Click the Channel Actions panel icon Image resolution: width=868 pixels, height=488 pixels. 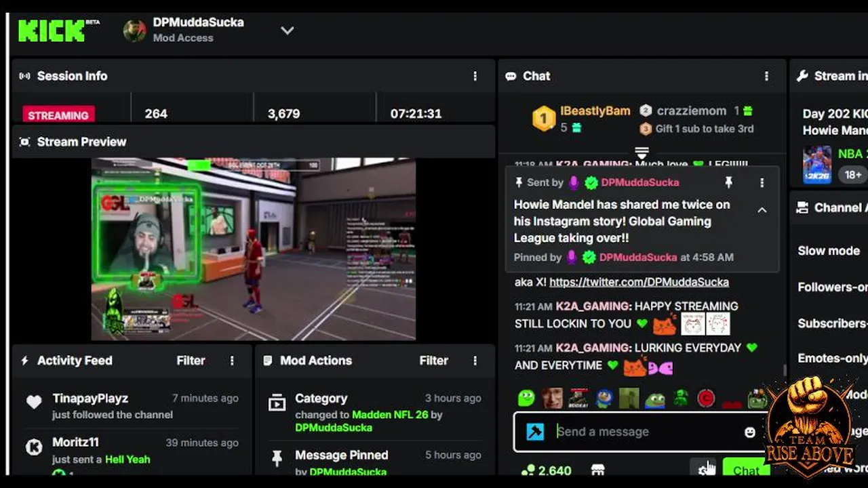tap(802, 207)
